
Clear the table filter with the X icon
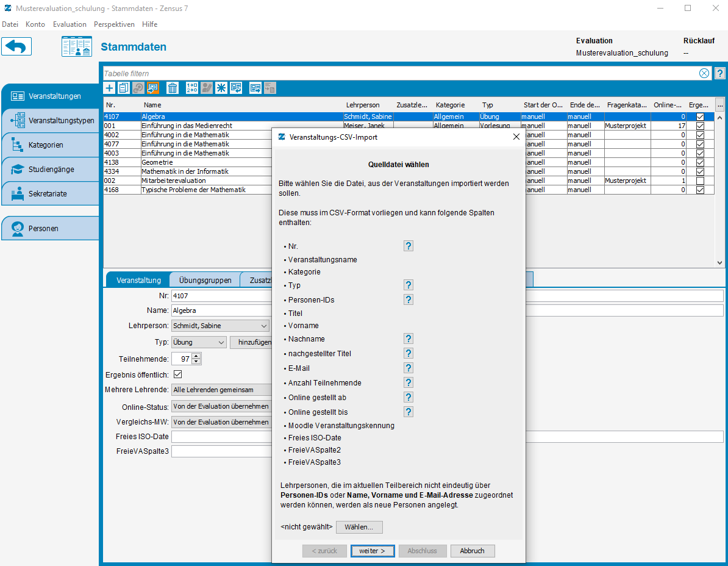(704, 73)
